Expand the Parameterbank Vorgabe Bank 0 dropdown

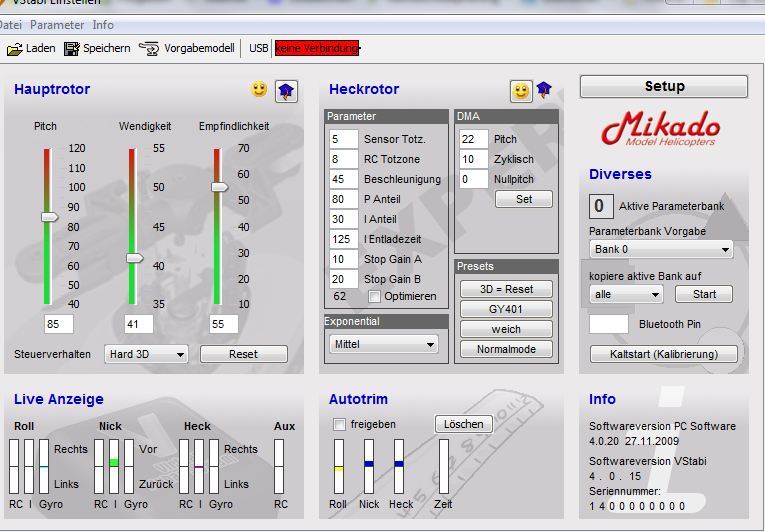point(661,249)
